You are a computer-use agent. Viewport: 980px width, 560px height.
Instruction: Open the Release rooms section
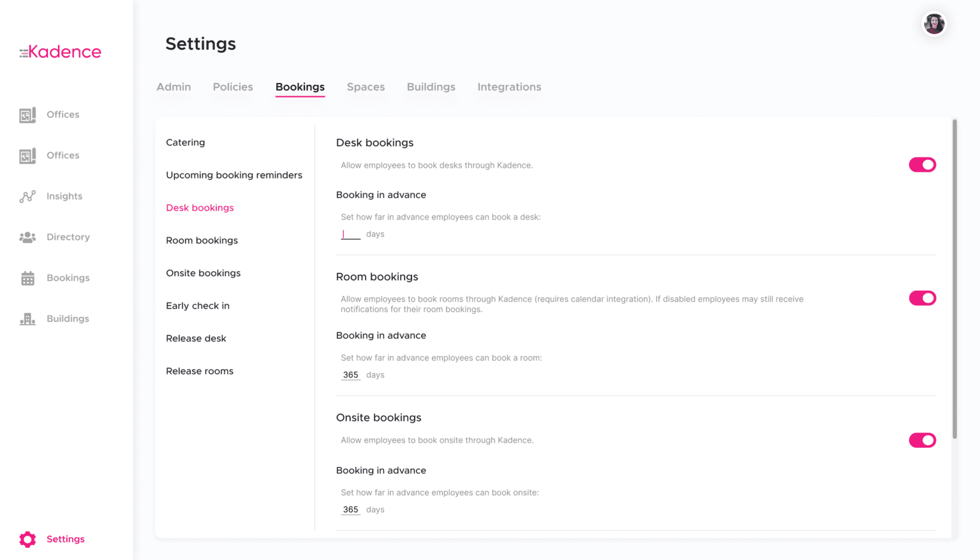pos(200,371)
